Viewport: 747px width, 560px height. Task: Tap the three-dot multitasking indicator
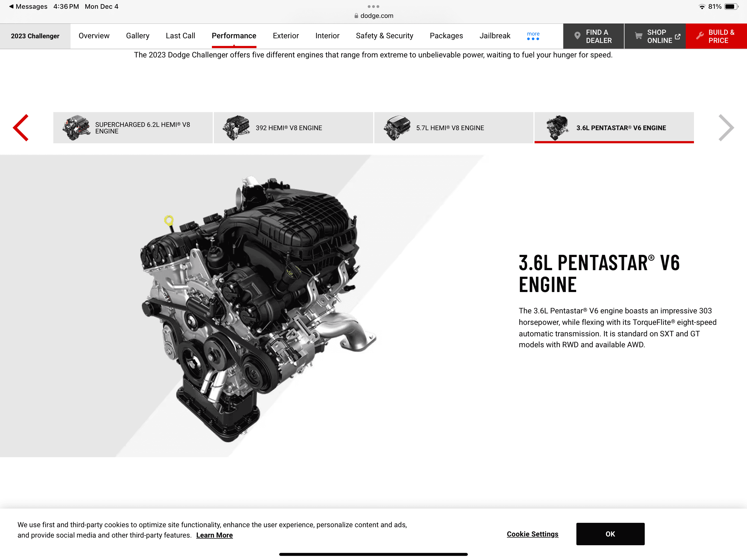tap(373, 6)
